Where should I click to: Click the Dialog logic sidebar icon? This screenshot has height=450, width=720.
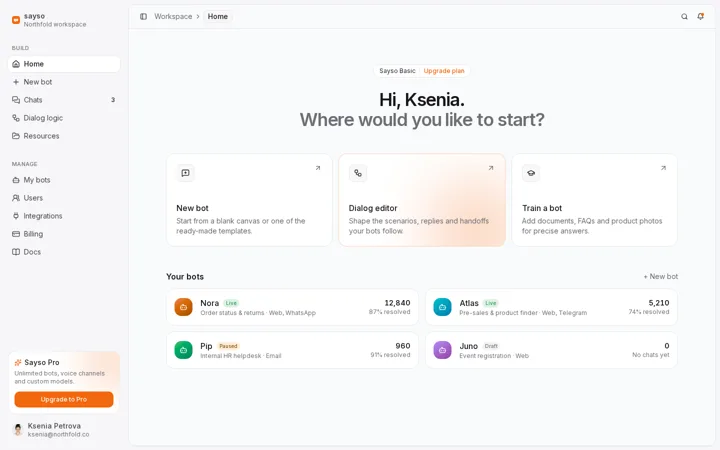click(x=16, y=118)
